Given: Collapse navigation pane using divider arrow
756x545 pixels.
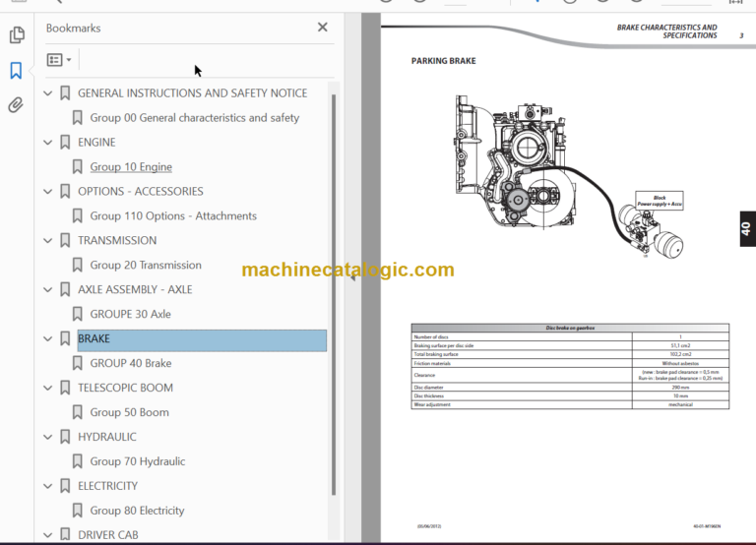Looking at the screenshot, I should click(352, 278).
